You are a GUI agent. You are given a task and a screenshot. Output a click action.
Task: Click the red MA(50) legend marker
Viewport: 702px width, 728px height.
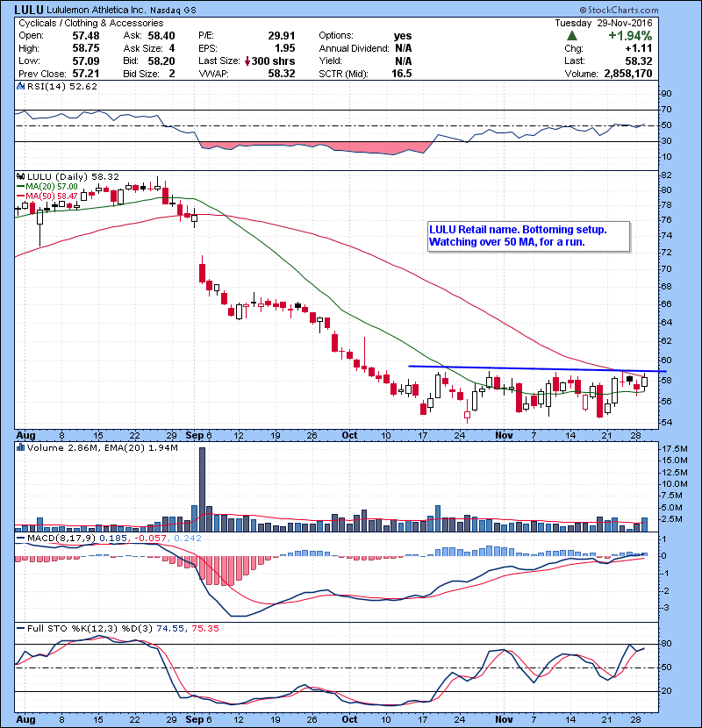click(20, 196)
